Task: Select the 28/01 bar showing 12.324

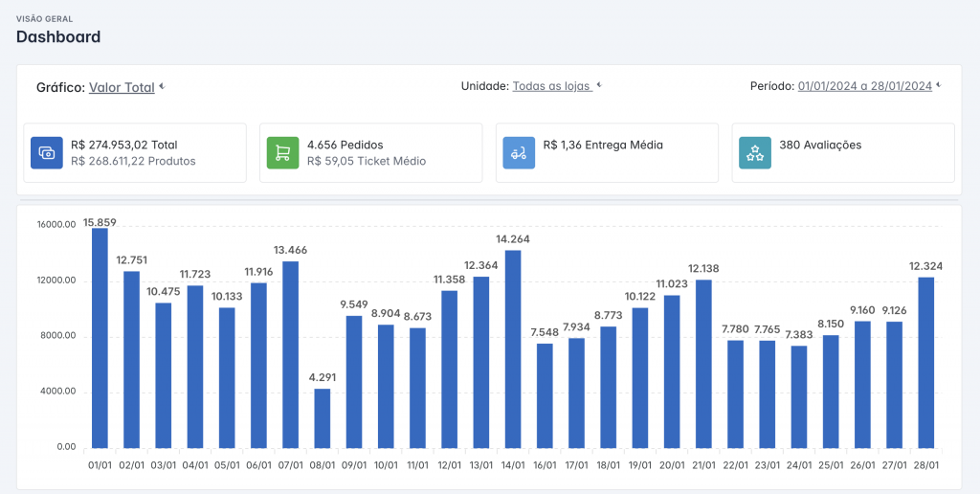Action: 925,362
